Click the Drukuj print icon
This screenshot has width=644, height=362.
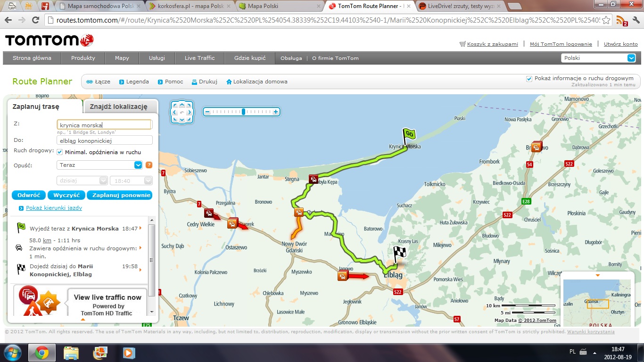tap(194, 82)
